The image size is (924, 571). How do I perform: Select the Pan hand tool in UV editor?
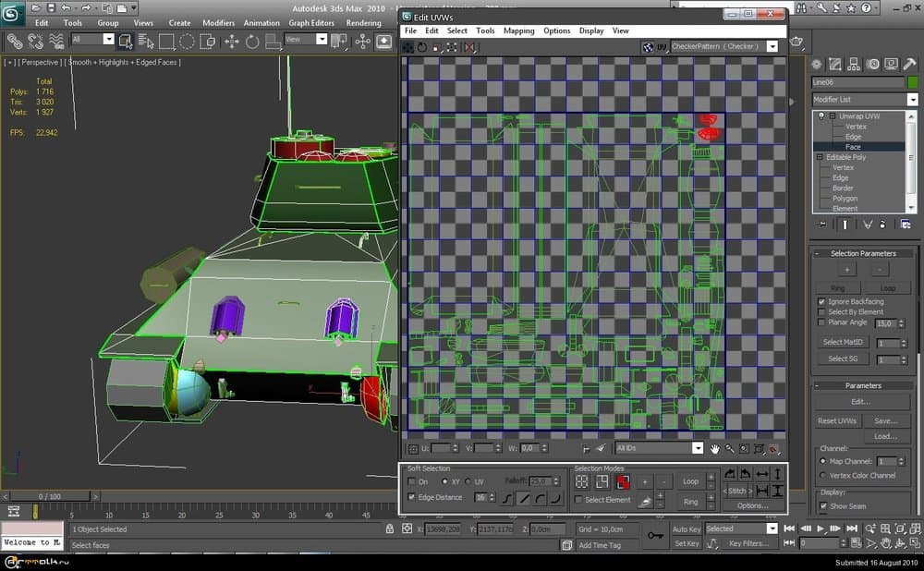pos(714,448)
